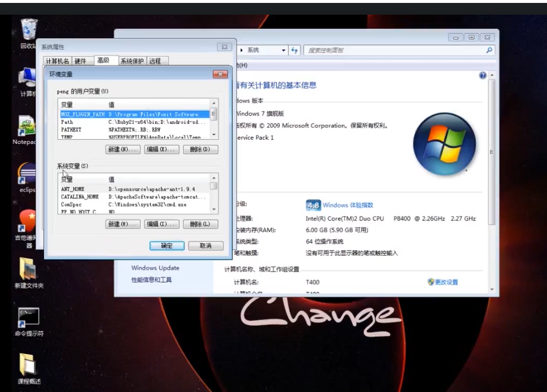547x392 pixels.
Task: Click the help icon in System window
Action: tap(482, 75)
